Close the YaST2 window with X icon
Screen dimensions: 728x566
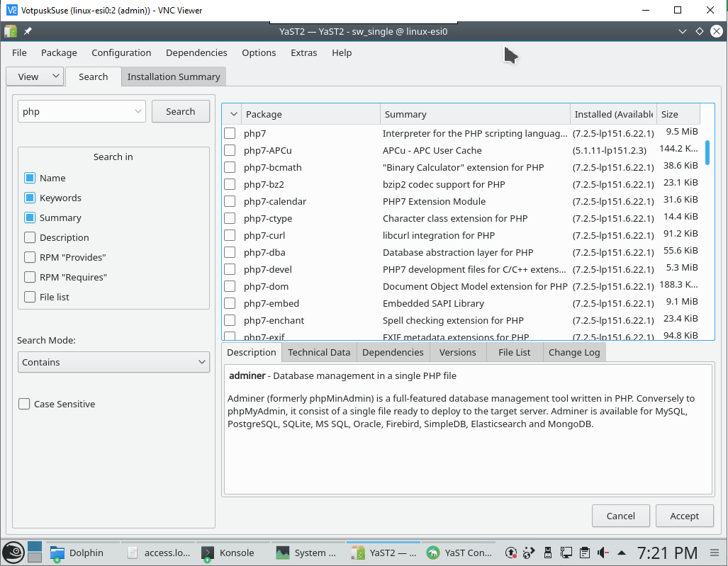point(717,31)
